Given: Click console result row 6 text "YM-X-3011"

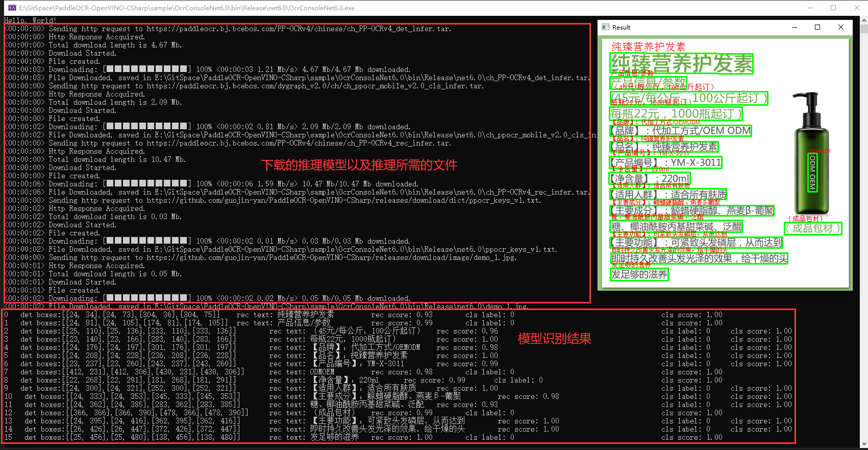Looking at the screenshot, I should (385, 364).
